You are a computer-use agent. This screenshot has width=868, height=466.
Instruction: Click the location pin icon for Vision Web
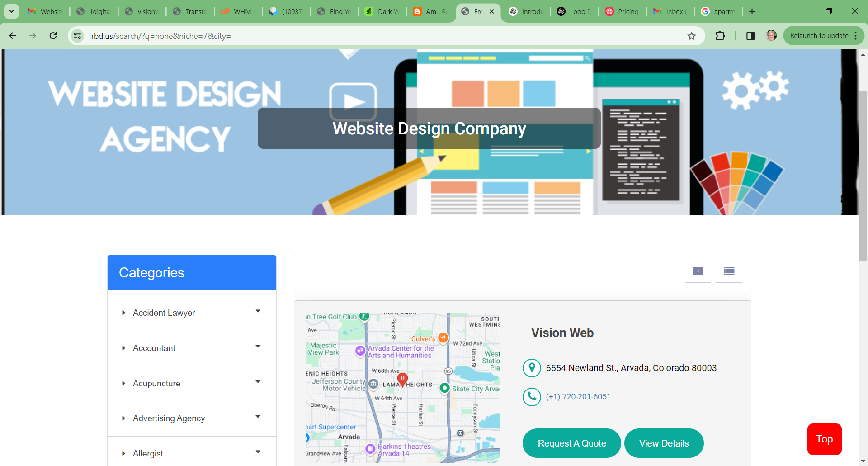[532, 368]
